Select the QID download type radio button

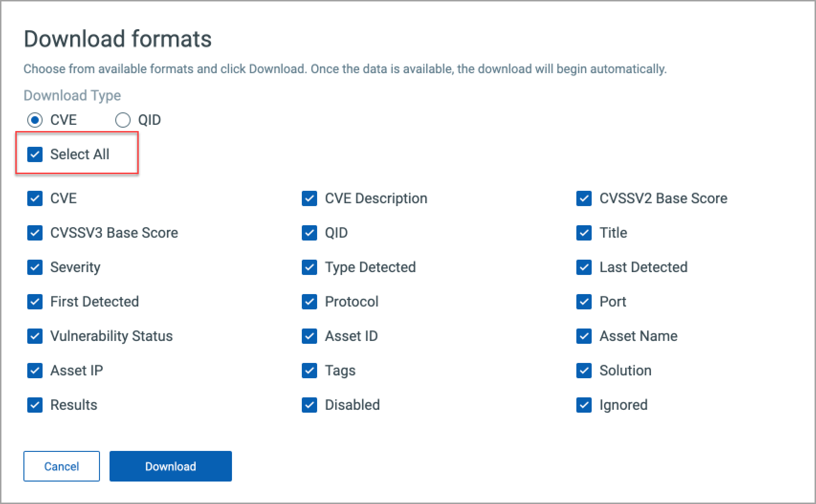click(123, 120)
